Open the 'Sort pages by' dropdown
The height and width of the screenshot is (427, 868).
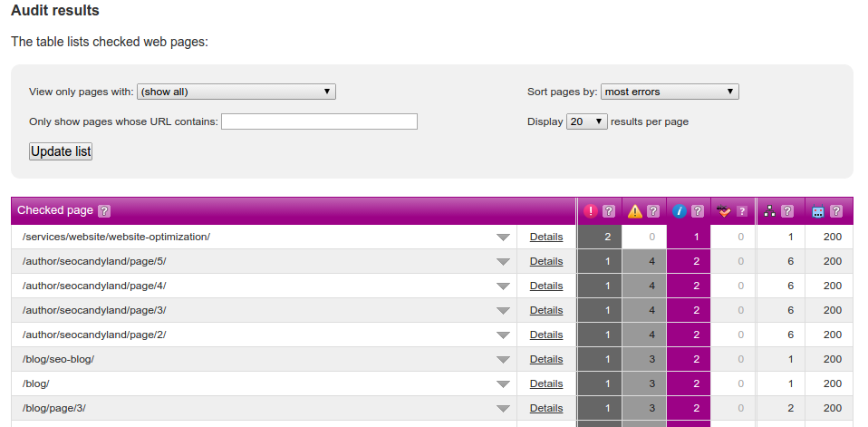tap(670, 92)
